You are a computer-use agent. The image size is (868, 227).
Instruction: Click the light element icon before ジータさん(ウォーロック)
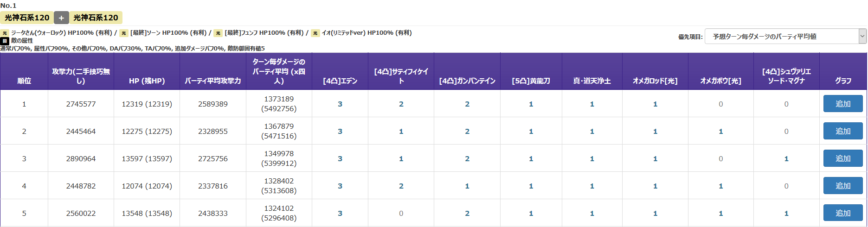(x=5, y=33)
